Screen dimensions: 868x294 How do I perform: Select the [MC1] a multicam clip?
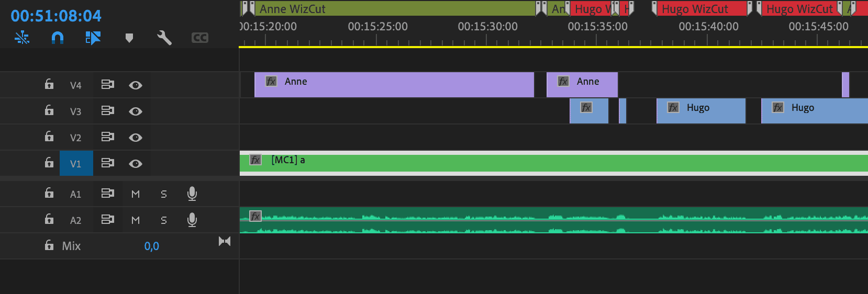[554, 163]
